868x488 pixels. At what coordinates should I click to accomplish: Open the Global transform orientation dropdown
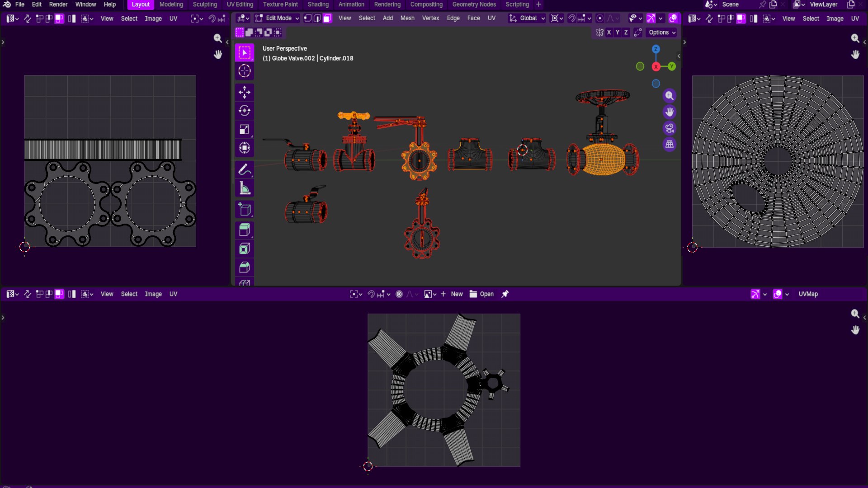[527, 18]
